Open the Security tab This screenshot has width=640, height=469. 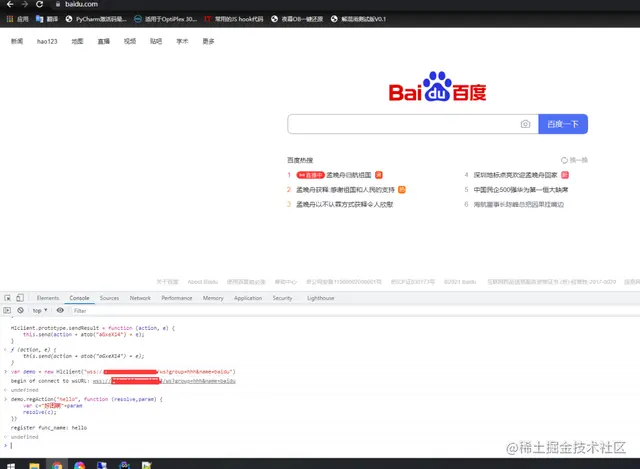(x=282, y=298)
